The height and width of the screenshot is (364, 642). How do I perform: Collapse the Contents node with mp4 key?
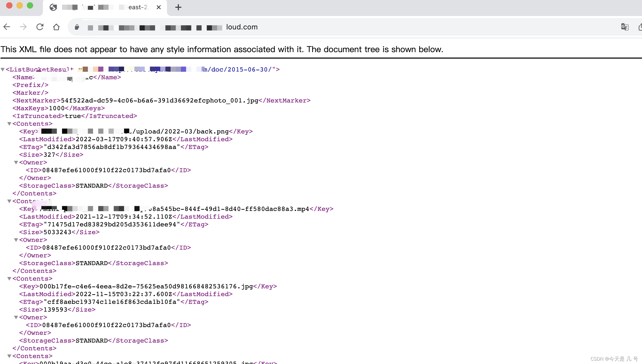(9, 201)
